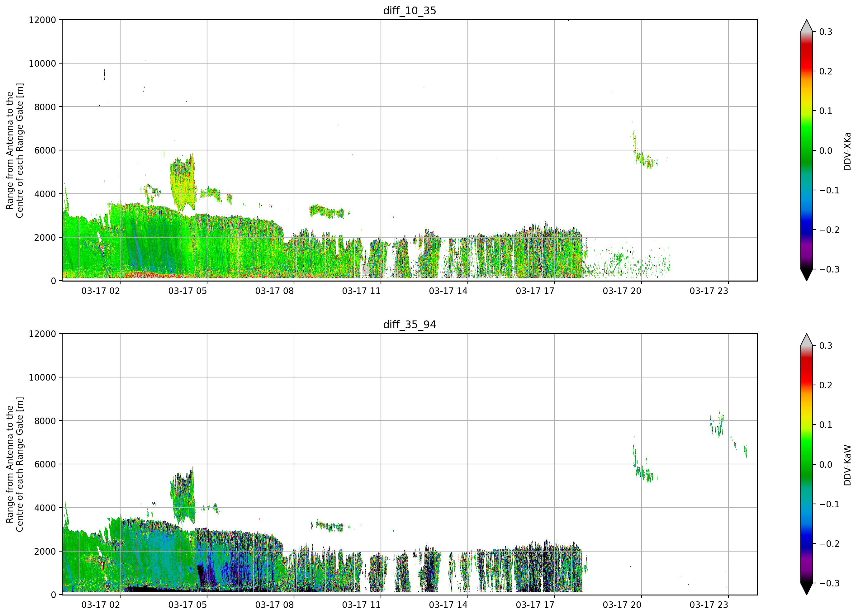Click the black bottom arrow of lower colorbar
This screenshot has width=858, height=616.
point(807,589)
